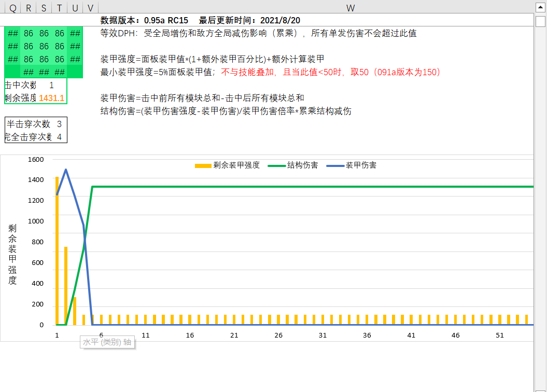Image resolution: width=547 pixels, height=392 pixels.
Task: Select the 半击穿次数 cell showing 3
Action: click(60, 124)
